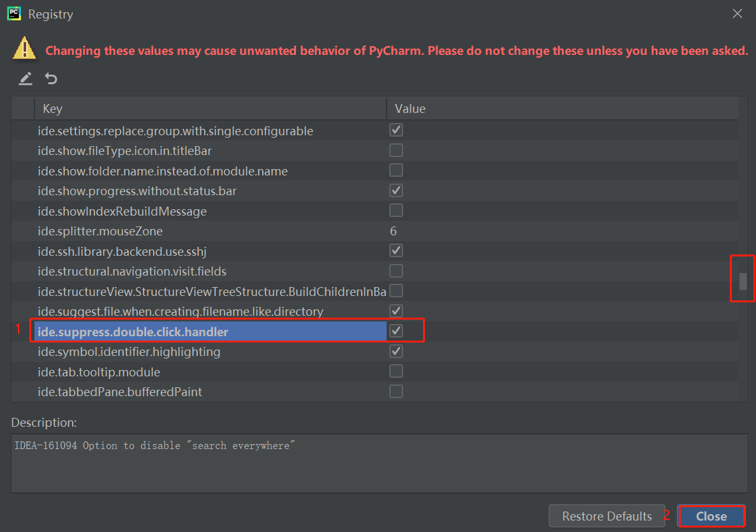Viewport: 756px width, 532px height.
Task: Select ide.splitter.mouseZone value 6
Action: [x=394, y=232]
